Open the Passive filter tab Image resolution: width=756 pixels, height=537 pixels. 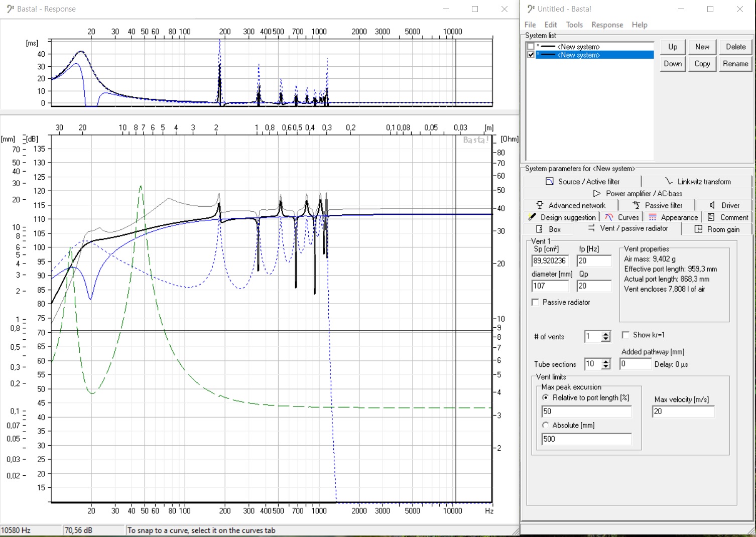[x=657, y=205]
